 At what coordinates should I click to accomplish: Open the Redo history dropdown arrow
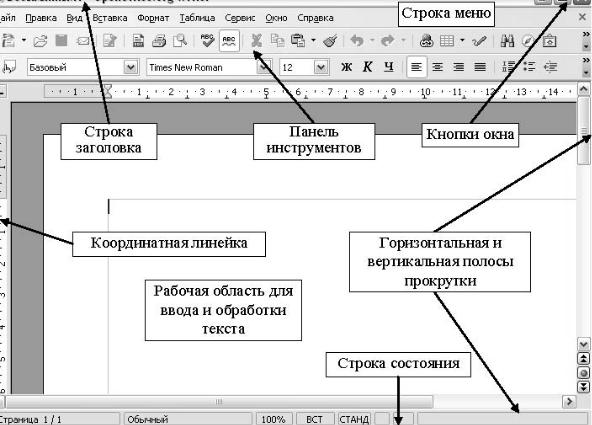coord(403,40)
